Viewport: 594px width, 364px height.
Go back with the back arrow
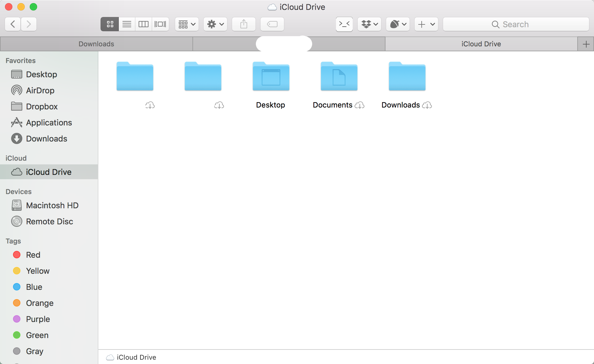tap(13, 24)
